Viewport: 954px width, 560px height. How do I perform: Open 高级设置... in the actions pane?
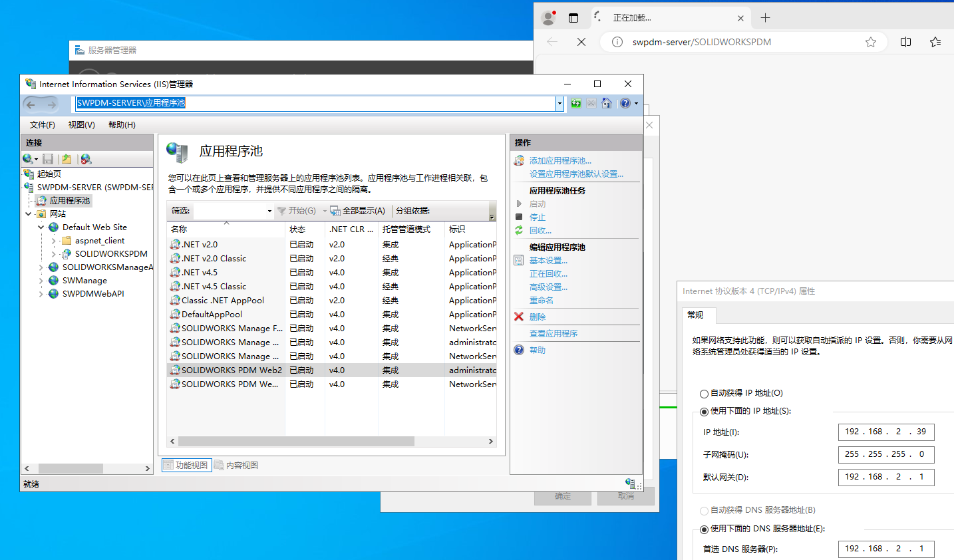[x=548, y=287]
